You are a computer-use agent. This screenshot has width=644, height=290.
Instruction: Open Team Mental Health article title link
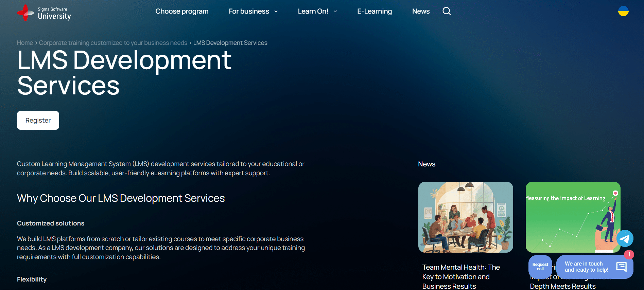pyautogui.click(x=461, y=277)
